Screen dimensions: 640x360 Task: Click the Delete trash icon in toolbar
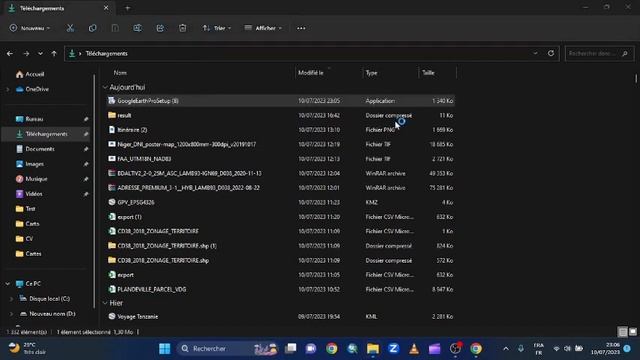pyautogui.click(x=182, y=28)
